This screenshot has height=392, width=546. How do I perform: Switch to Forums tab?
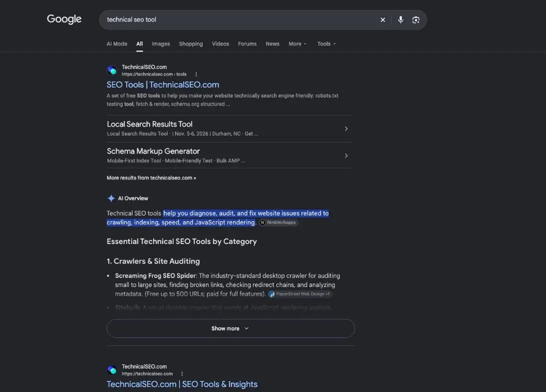click(247, 44)
